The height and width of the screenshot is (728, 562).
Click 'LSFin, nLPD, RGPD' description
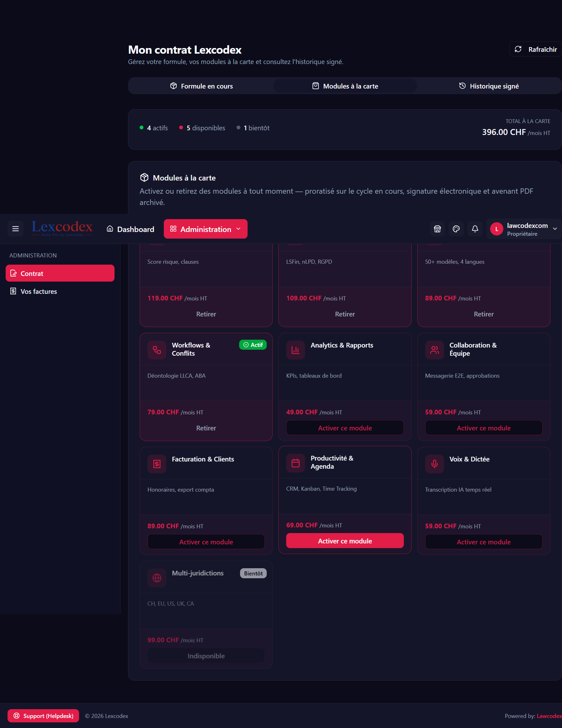(x=309, y=262)
